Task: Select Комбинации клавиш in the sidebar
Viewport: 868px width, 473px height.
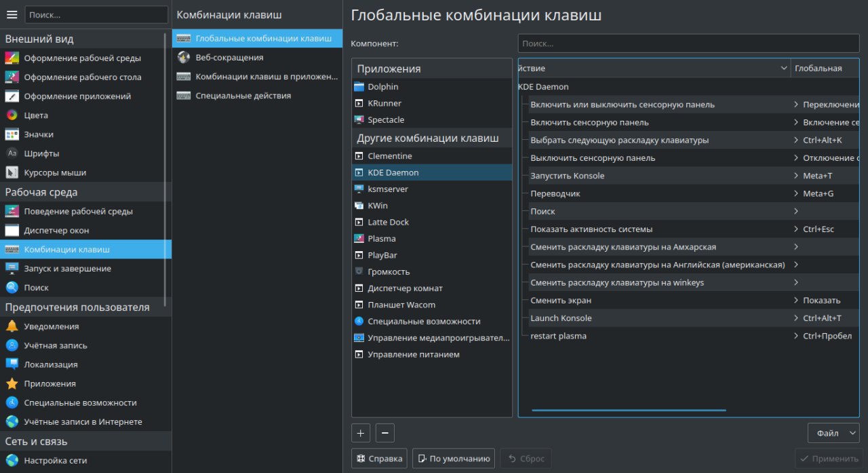Action: [x=85, y=249]
